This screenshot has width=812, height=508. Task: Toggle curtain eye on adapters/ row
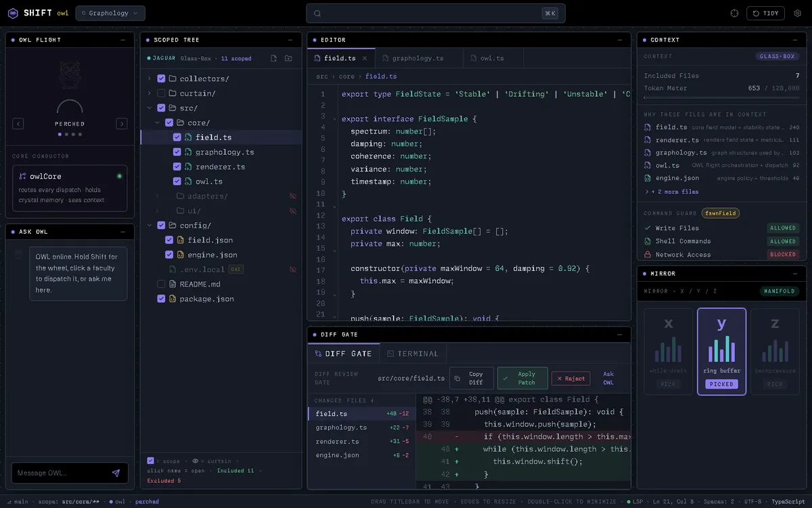293,196
